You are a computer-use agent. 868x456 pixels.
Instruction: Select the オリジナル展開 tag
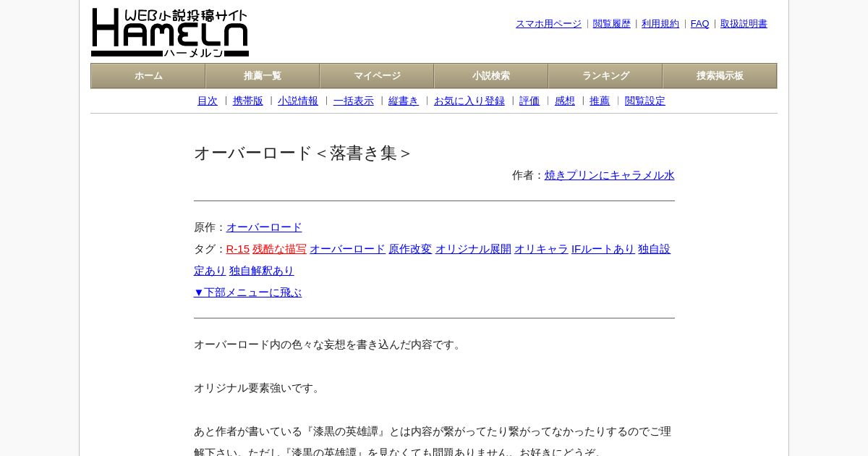click(x=473, y=249)
